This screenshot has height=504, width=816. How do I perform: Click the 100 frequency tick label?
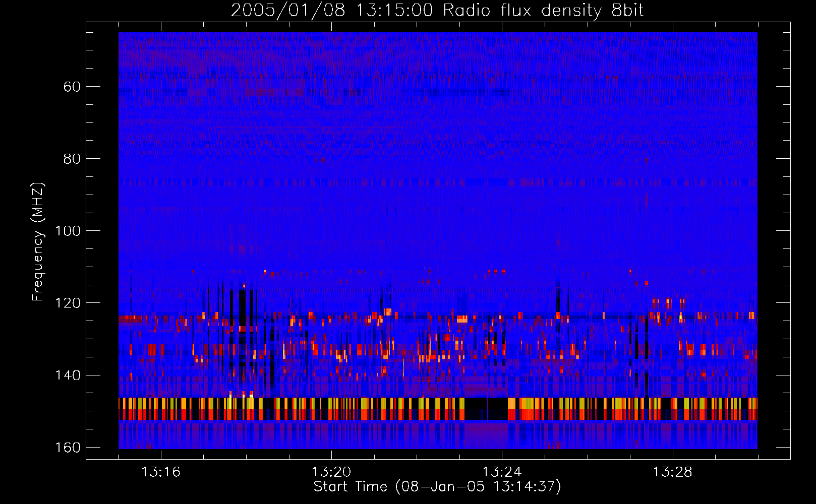[x=68, y=231]
